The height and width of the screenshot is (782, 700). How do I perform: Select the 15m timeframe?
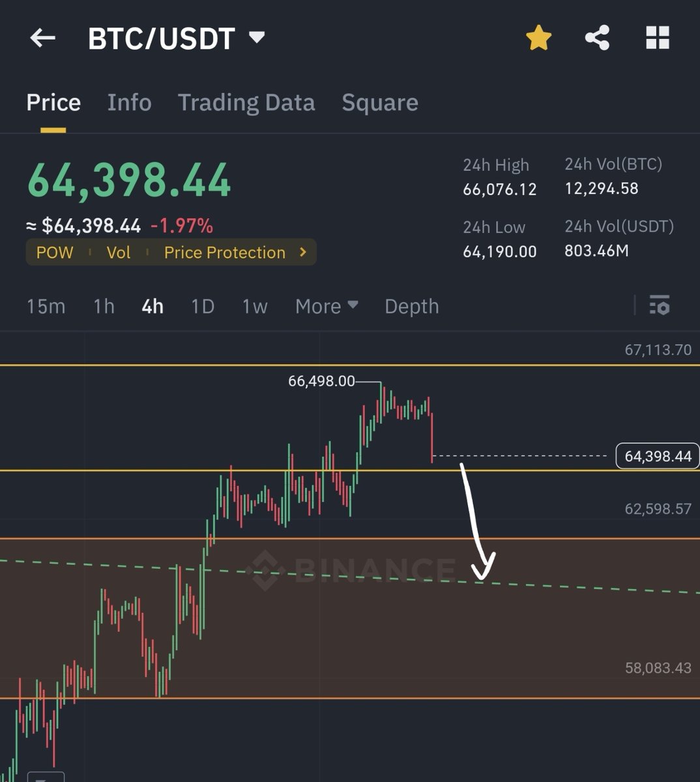click(46, 306)
